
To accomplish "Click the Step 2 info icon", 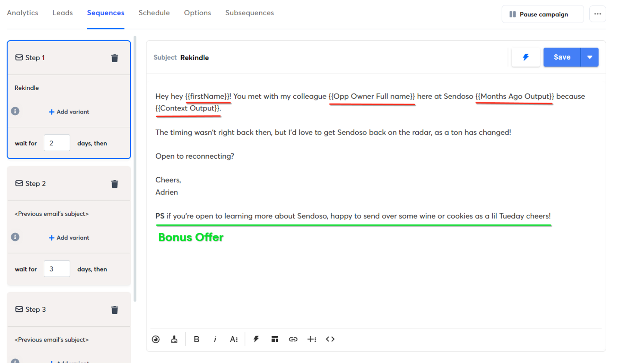I will (15, 237).
